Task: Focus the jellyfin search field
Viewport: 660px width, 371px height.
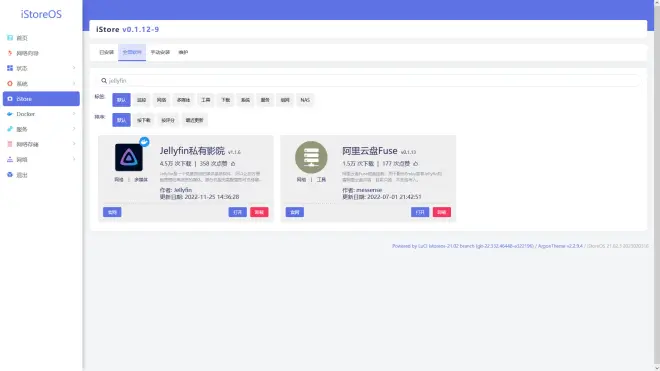Action: (368, 80)
